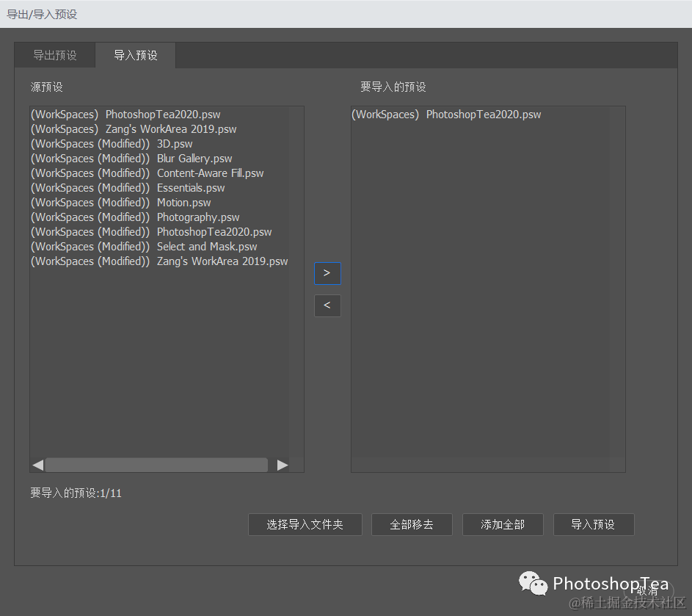Click the source list scroll-right arrow

(x=283, y=465)
